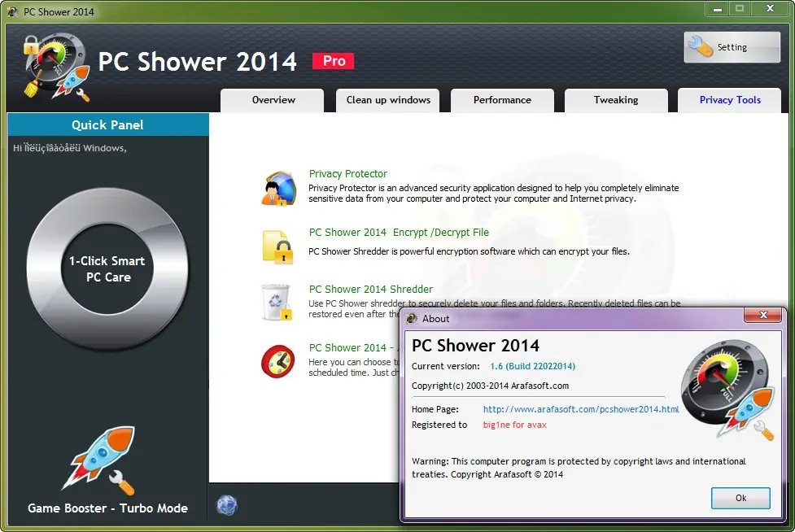Click Game Booster - Turbo Mode label
Image resolution: width=795 pixels, height=532 pixels.
pyautogui.click(x=107, y=508)
